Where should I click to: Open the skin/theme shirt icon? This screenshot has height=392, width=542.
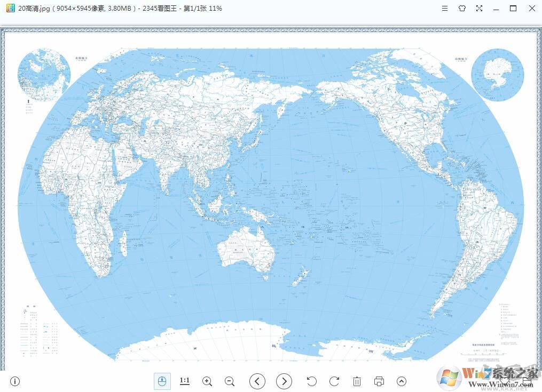[x=462, y=9]
